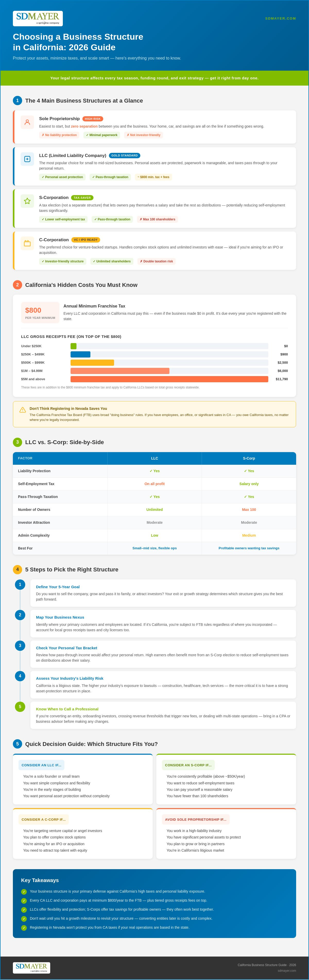
Task: Click the GOLD STANDARD badge
Action: click(125, 155)
